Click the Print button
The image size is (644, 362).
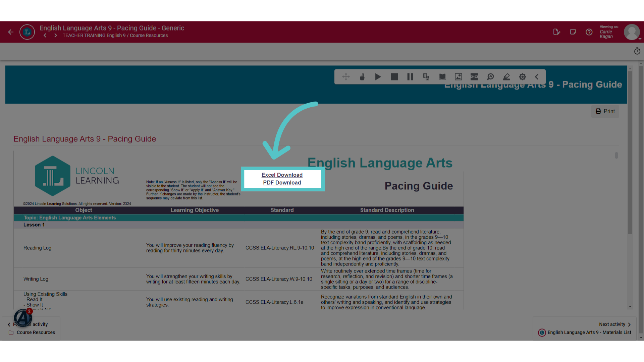coord(605,111)
